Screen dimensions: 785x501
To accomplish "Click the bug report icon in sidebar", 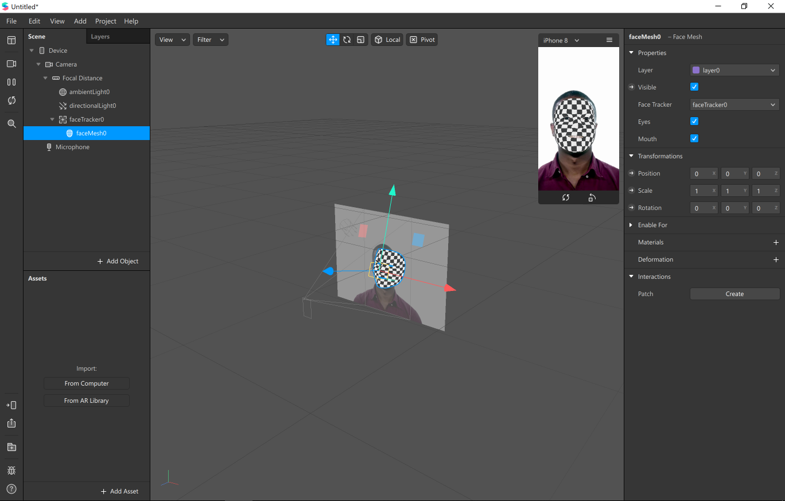I will pos(12,470).
